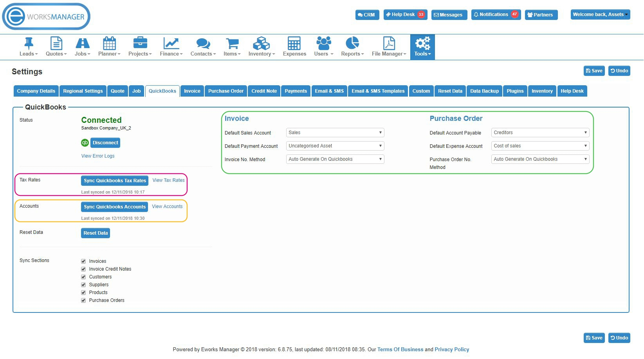Open the View Error Logs link

97,156
